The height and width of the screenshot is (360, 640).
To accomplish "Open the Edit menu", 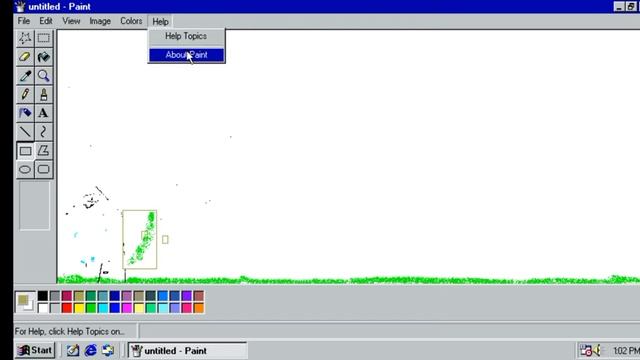I will click(46, 21).
